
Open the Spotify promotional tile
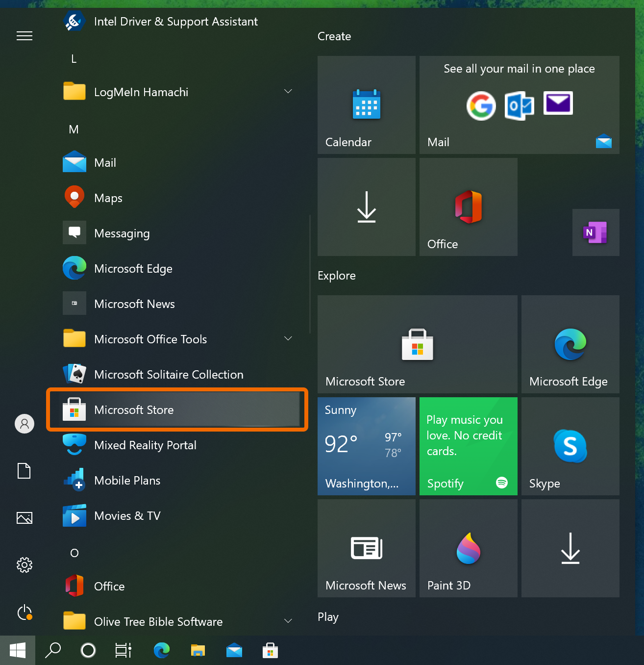click(x=468, y=446)
